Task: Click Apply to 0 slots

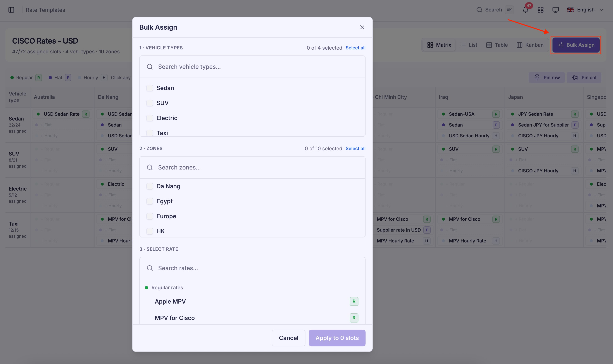Action: coord(337,338)
